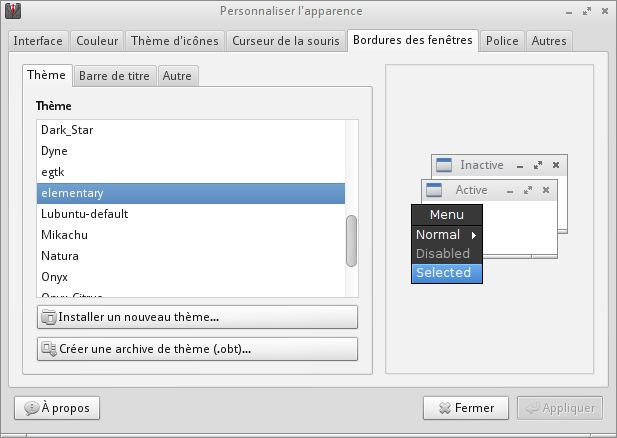
Task: Click Disabled item in preview menu
Action: tap(447, 254)
